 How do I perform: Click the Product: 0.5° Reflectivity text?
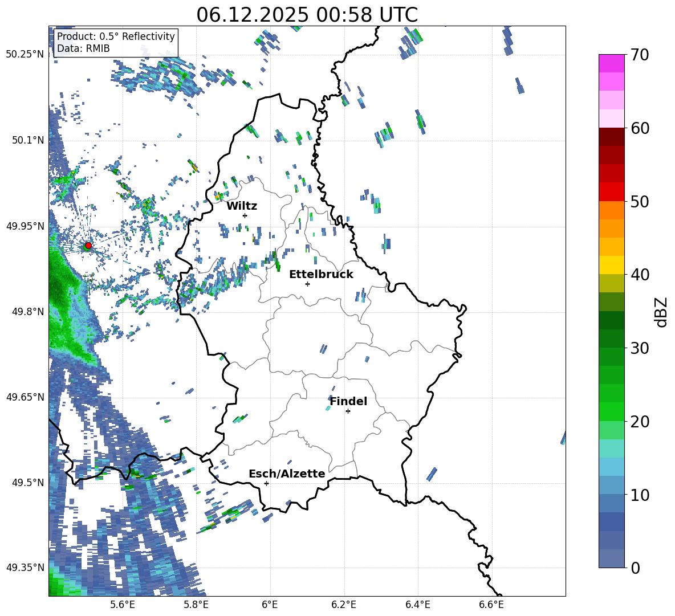pyautogui.click(x=116, y=36)
